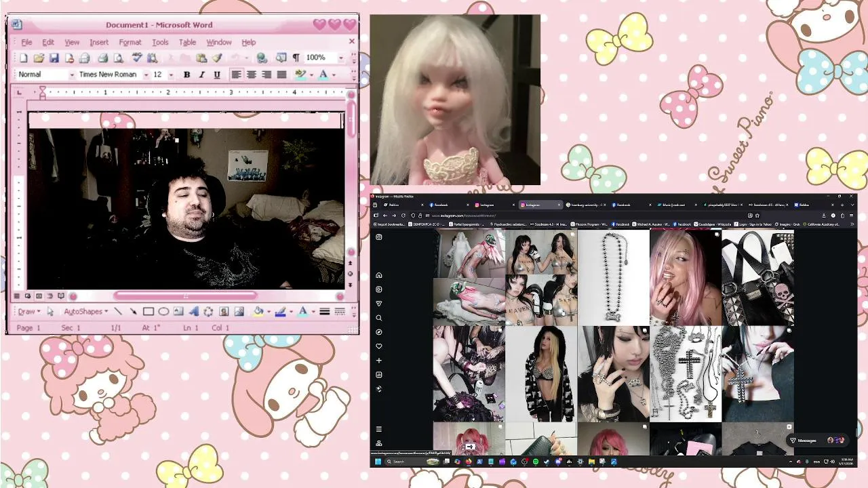Open the View menu in Word
The image size is (868, 488).
[x=72, y=42]
